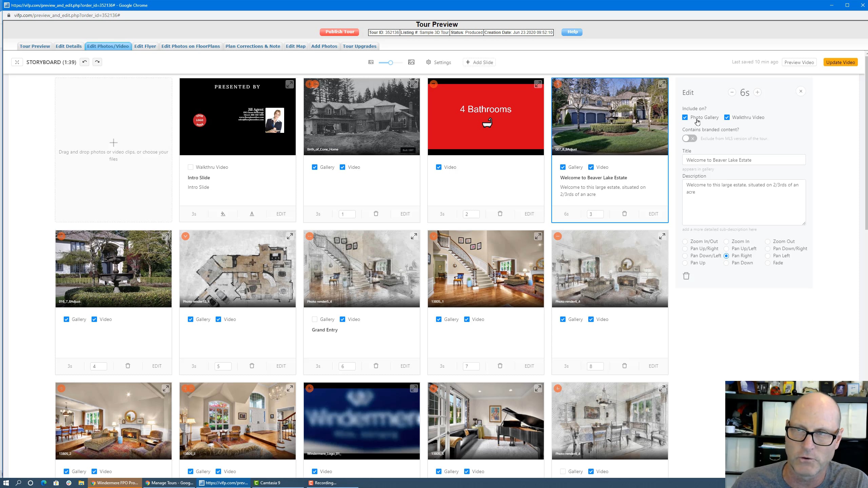Expand the Beaver Lake Estate slide to fullscreen
868x488 pixels.
662,84
